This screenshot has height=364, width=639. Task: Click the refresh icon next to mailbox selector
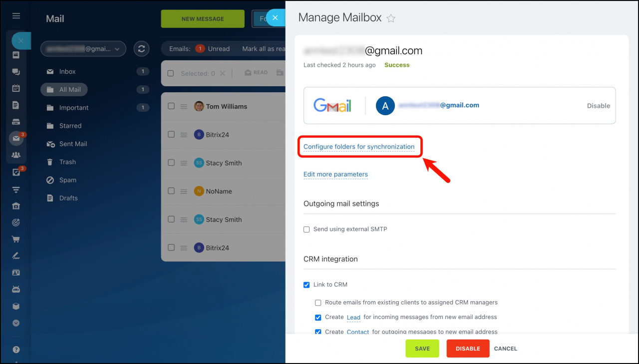tap(141, 48)
